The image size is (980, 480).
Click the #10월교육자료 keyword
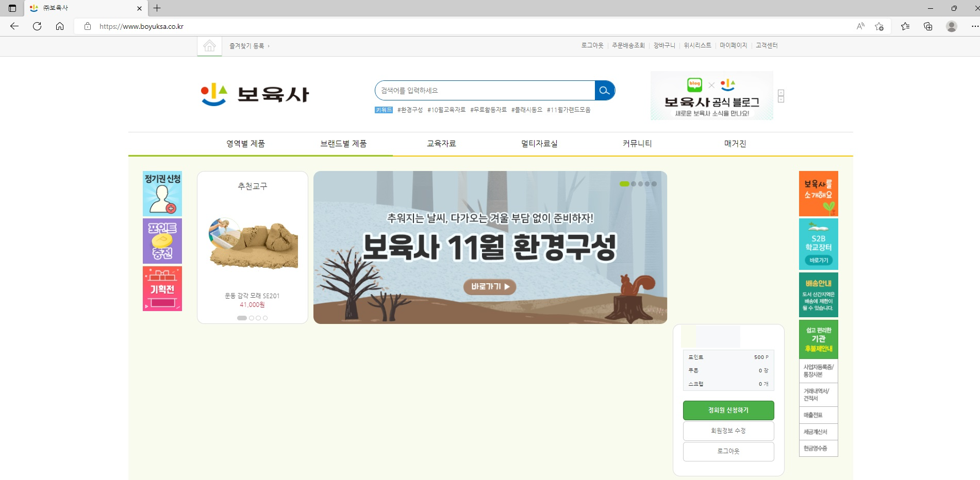446,110
